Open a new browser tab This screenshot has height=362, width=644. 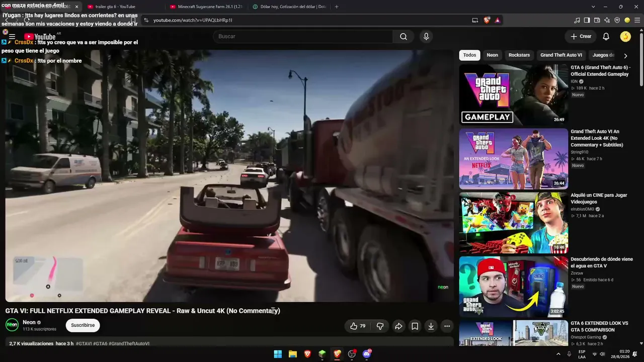coord(337,7)
